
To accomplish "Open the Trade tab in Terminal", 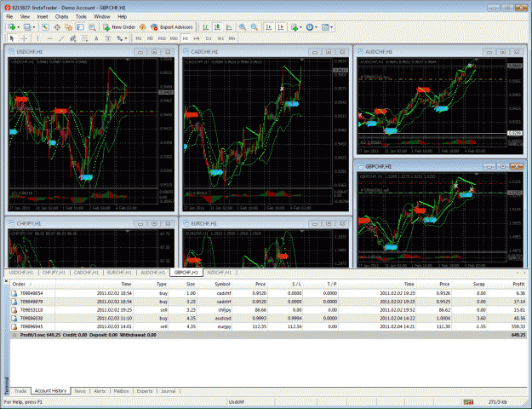I will (20, 391).
